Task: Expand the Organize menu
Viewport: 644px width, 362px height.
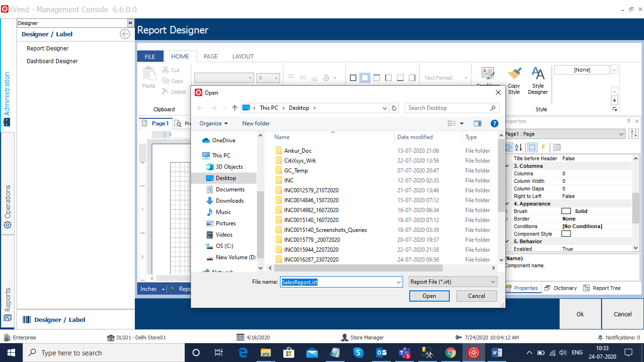Action: click(214, 123)
